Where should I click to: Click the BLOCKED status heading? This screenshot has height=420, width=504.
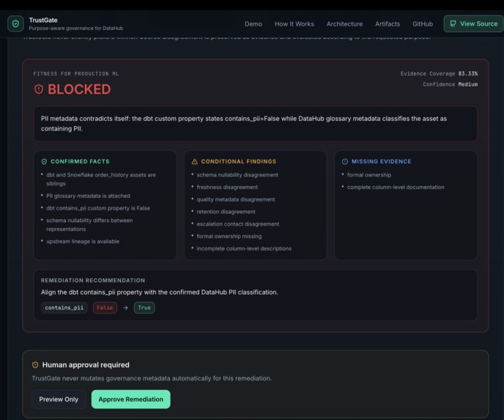(x=79, y=89)
